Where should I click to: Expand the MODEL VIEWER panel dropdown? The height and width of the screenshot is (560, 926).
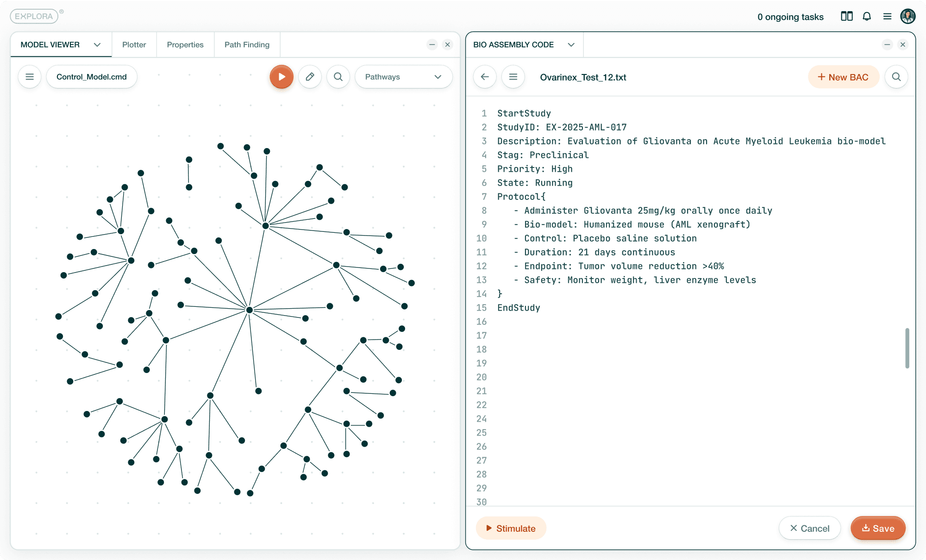click(97, 45)
